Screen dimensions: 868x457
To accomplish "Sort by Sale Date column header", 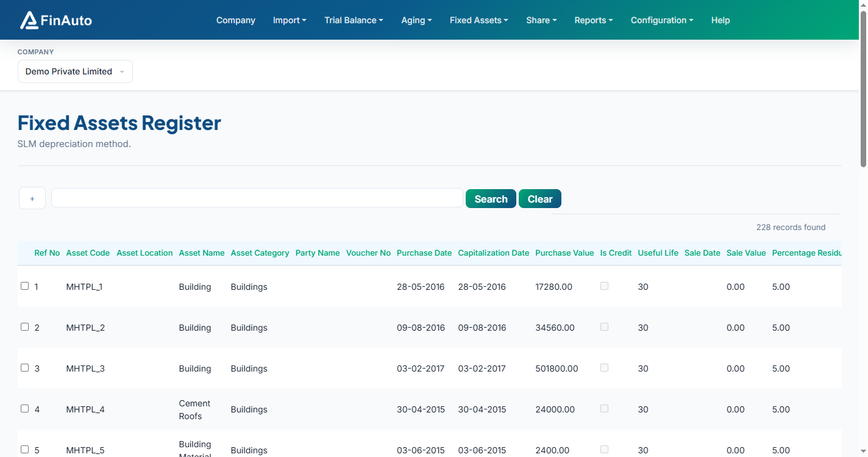I will [x=702, y=253].
